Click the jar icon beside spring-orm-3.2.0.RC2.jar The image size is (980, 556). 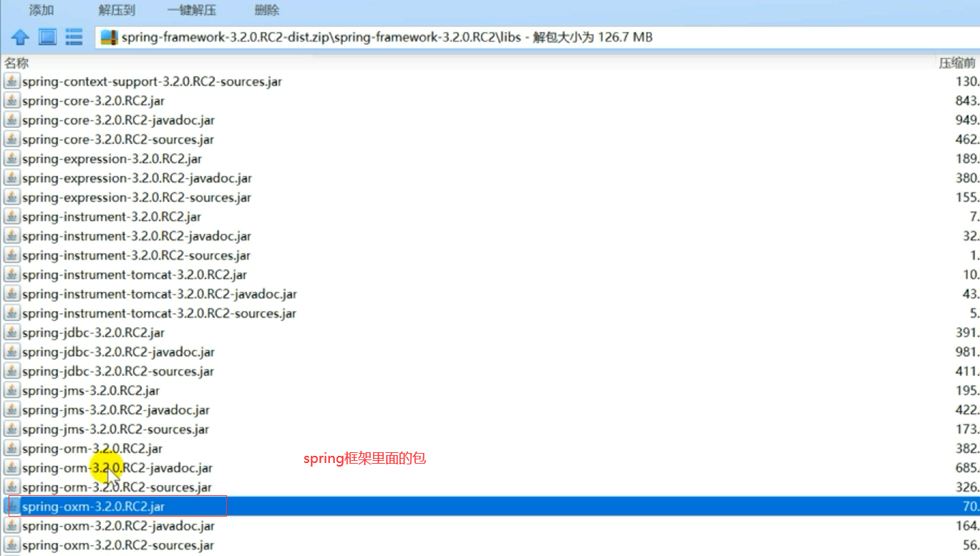(11, 449)
